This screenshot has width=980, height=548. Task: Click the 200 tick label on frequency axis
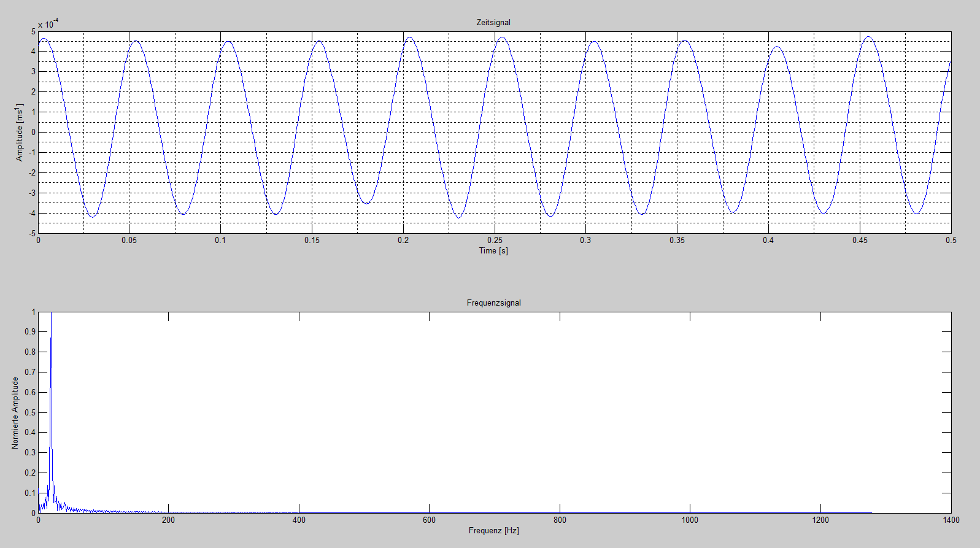[168, 520]
